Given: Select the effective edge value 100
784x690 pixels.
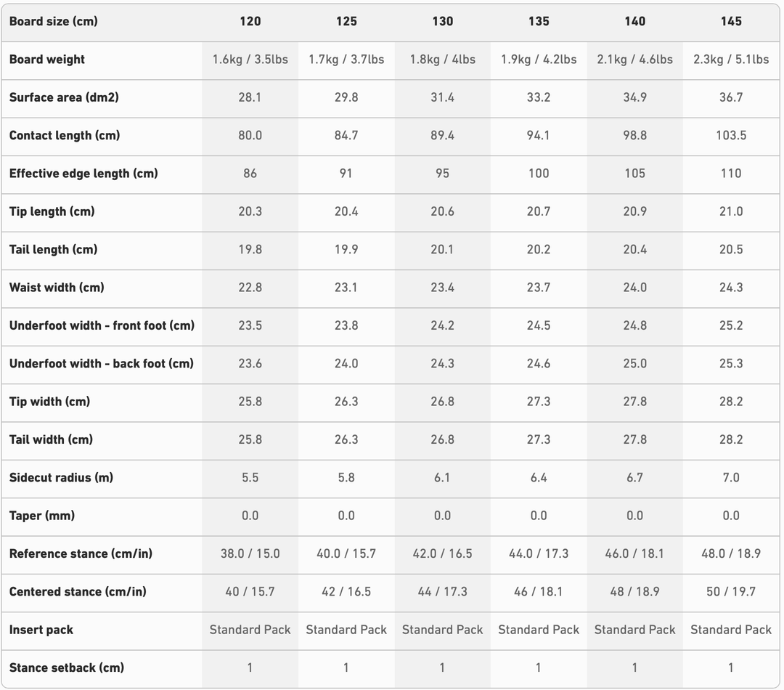Looking at the screenshot, I should pyautogui.click(x=539, y=174).
